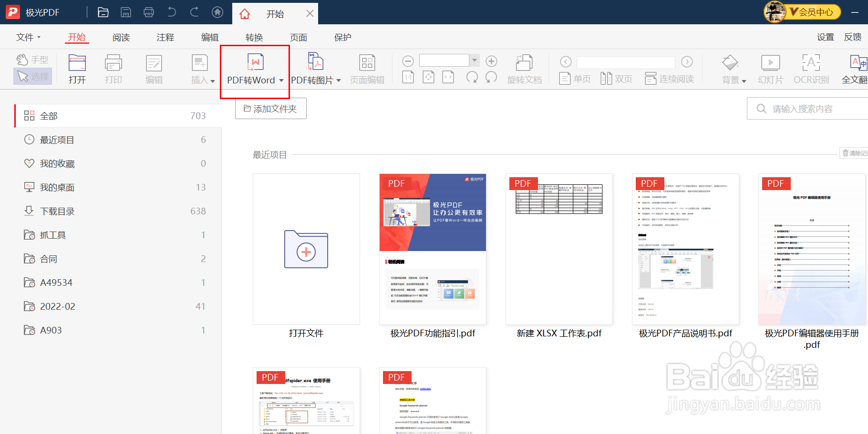Select the 手型 hand tool
The image size is (868, 434).
[x=32, y=59]
